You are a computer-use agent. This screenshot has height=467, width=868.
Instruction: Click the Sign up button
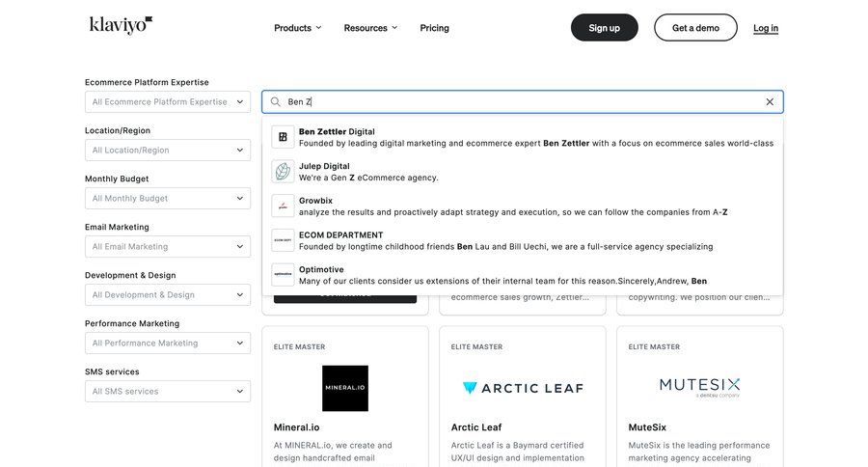click(x=604, y=28)
